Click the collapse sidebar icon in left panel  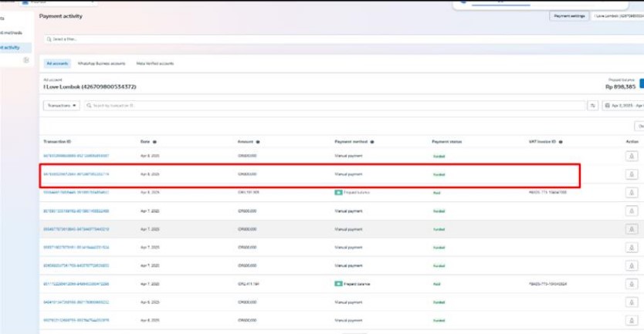25,60
